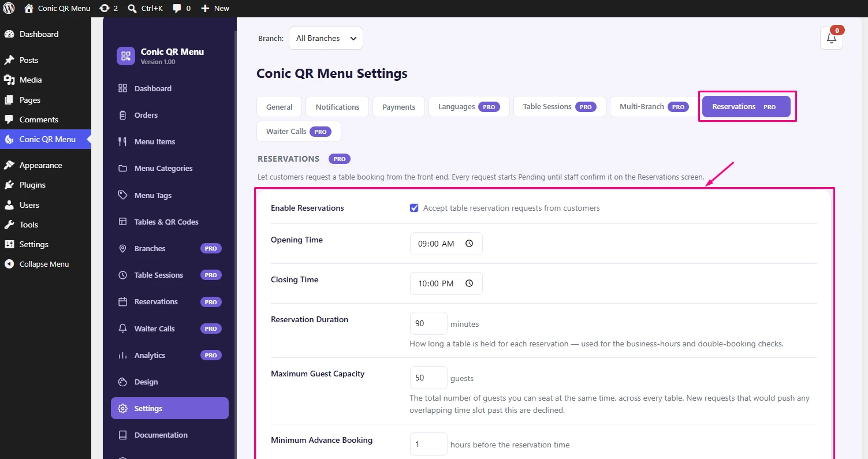Open Table Sessions in the sidebar
The image size is (868, 459).
[170, 275]
